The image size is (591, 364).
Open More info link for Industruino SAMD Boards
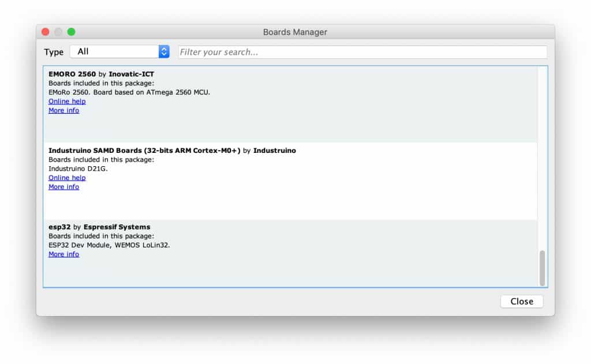coord(63,187)
